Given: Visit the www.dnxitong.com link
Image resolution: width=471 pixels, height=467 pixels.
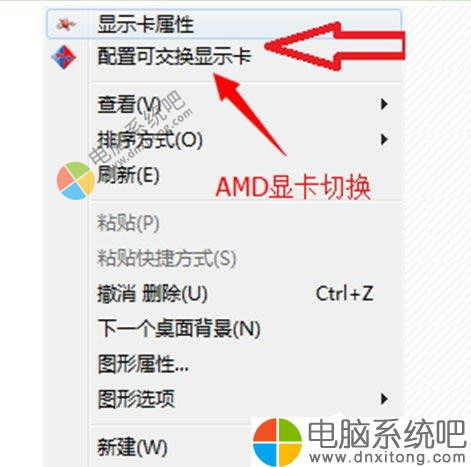Looking at the screenshot, I should tap(387, 457).
